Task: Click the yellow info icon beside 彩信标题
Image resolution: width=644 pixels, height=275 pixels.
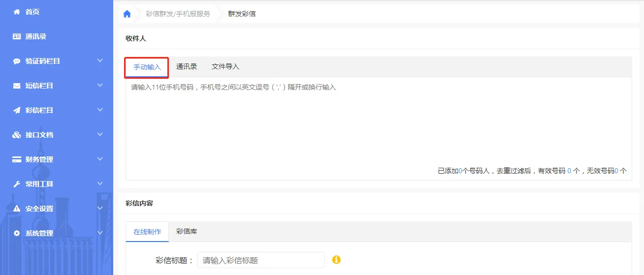Action: (x=337, y=260)
